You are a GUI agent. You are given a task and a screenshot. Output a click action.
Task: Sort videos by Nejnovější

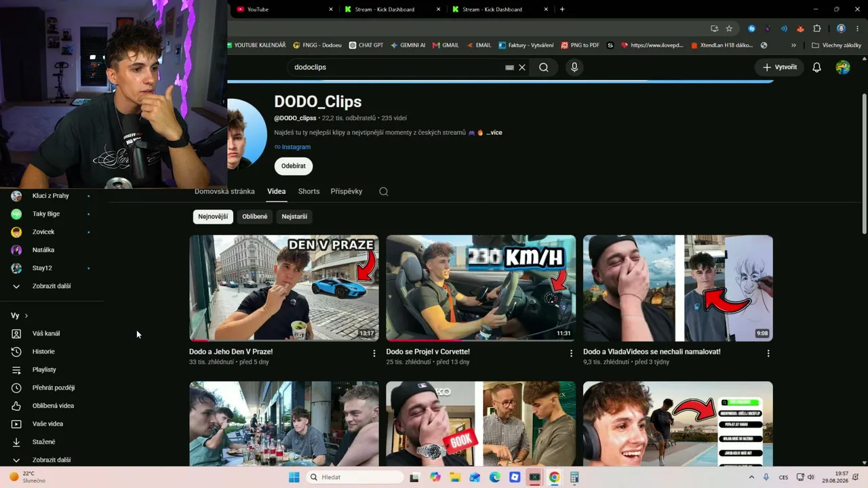pyautogui.click(x=213, y=217)
